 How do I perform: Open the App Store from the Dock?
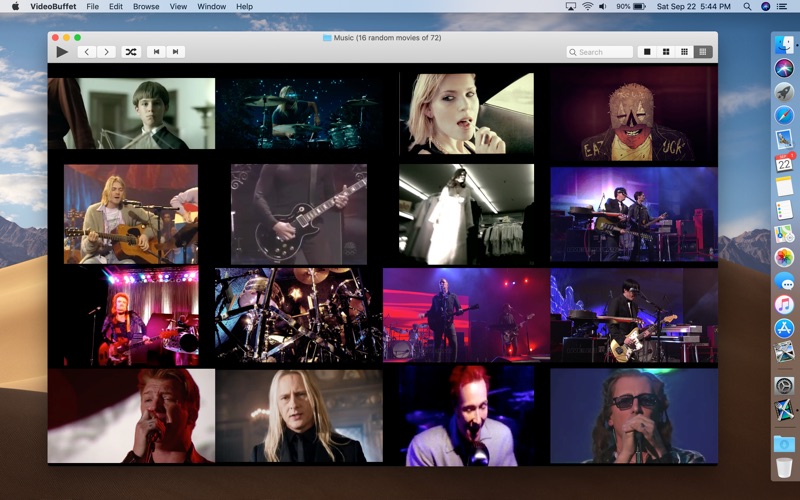pyautogui.click(x=784, y=328)
